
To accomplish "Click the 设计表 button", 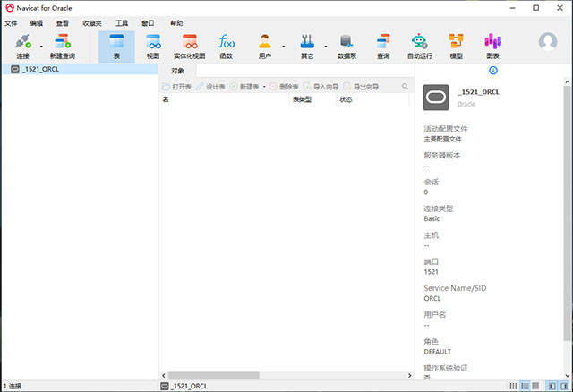I will click(211, 87).
